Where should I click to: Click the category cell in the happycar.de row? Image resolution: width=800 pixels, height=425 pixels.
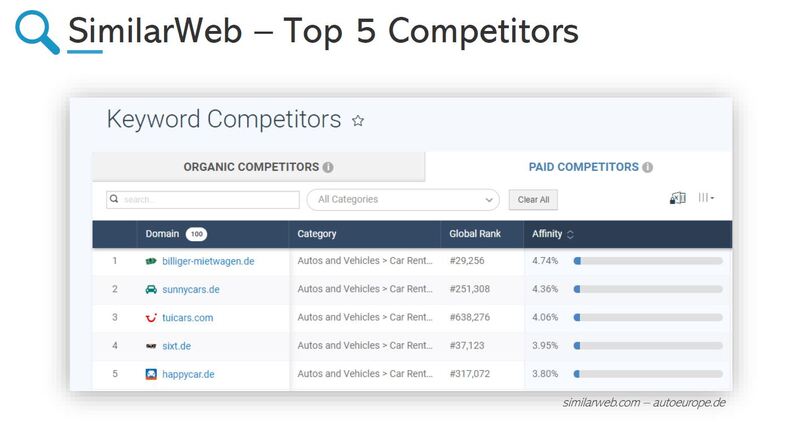pos(365,374)
